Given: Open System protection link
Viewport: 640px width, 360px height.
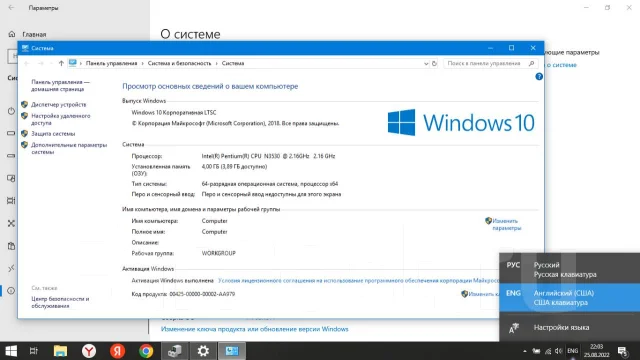Looking at the screenshot, I should [x=53, y=133].
